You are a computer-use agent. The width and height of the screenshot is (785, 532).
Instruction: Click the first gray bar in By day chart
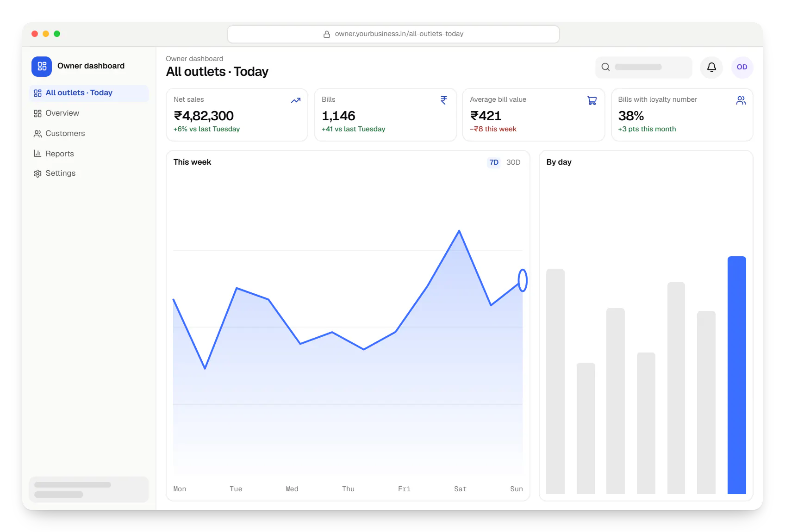(x=555, y=382)
